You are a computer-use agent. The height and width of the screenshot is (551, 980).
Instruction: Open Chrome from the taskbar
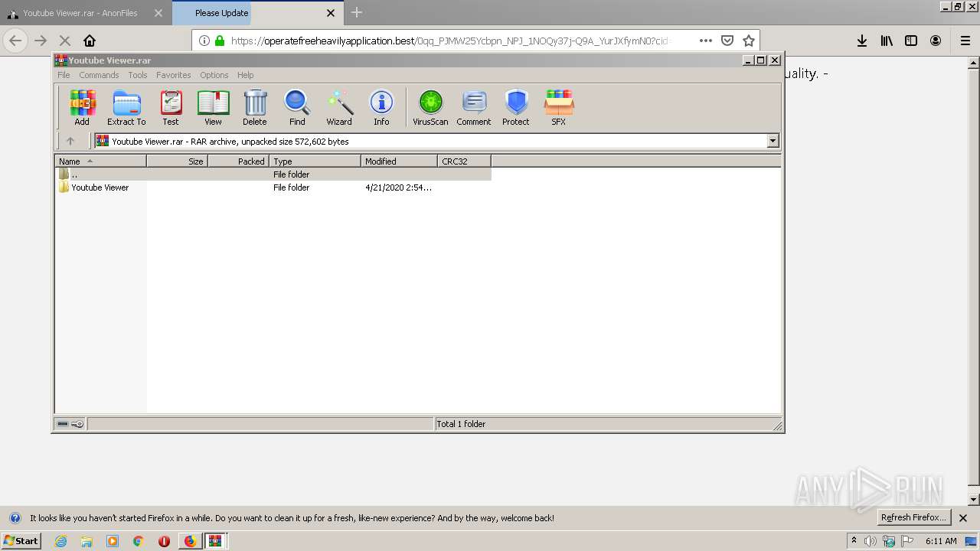click(x=138, y=541)
